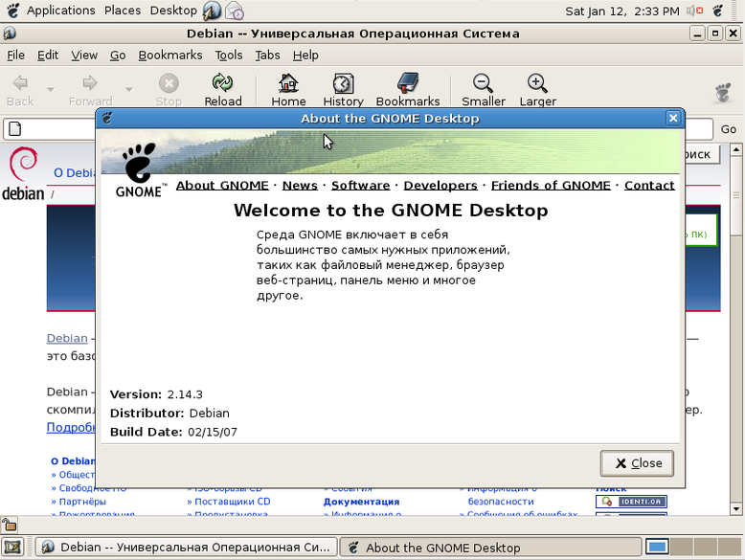Switch to About the GNOME Desktop taskbar button
The width and height of the screenshot is (745, 560).
(x=491, y=548)
